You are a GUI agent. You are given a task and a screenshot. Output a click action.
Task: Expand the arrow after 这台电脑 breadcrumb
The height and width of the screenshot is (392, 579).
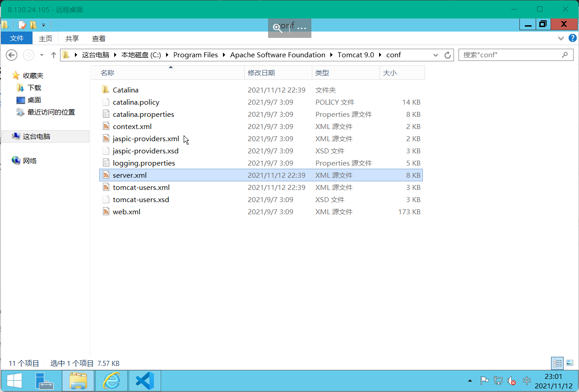(116, 55)
